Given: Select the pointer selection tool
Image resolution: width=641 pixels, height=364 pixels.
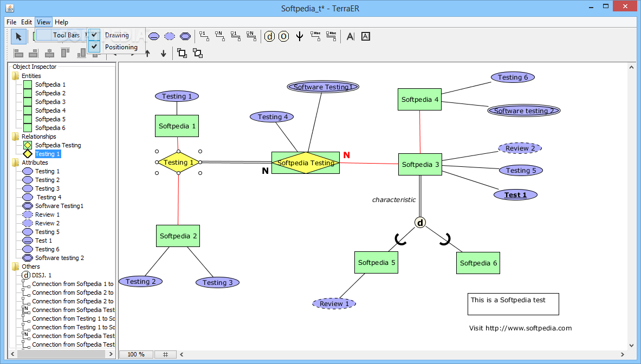Looking at the screenshot, I should pos(18,37).
